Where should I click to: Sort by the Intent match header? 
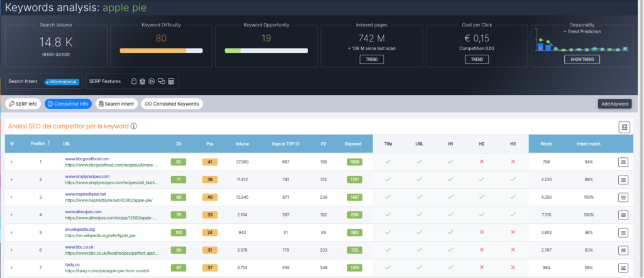click(x=589, y=144)
